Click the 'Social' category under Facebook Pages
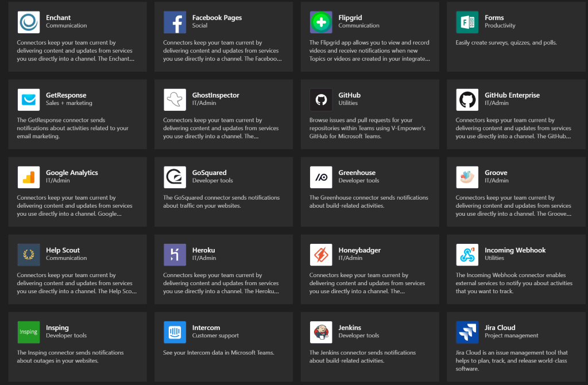588x385 pixels. coord(199,25)
